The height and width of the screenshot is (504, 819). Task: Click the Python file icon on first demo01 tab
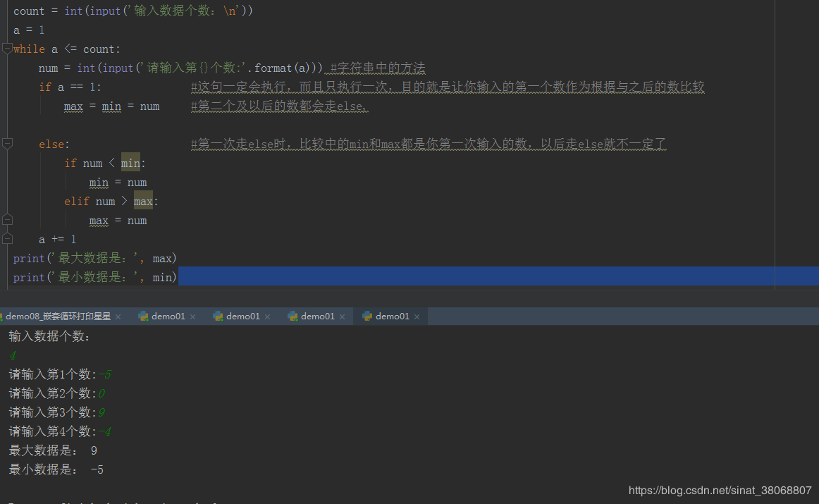point(143,316)
